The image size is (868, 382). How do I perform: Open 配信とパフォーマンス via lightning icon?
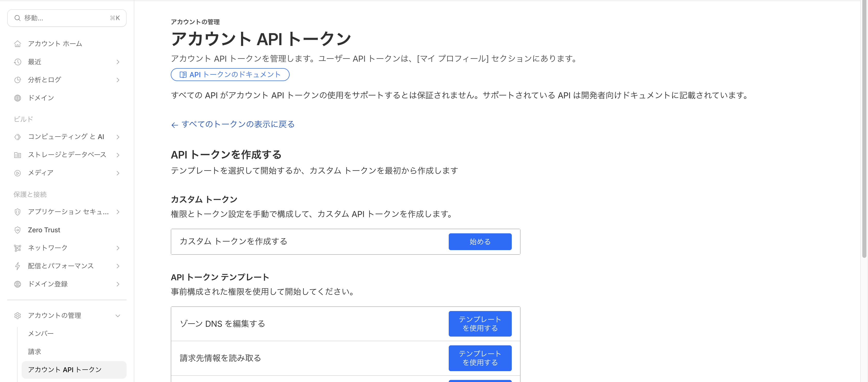click(18, 266)
